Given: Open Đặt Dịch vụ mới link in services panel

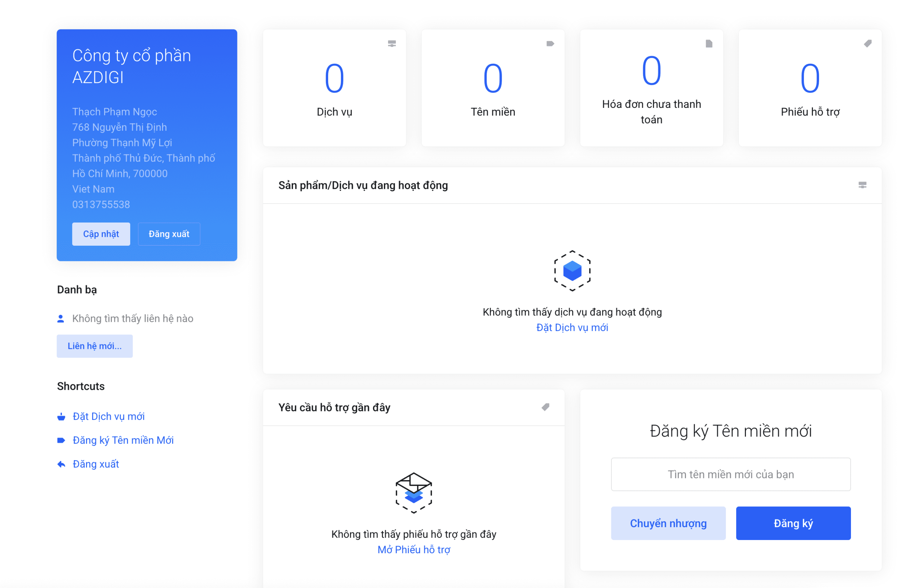Looking at the screenshot, I should click(572, 328).
